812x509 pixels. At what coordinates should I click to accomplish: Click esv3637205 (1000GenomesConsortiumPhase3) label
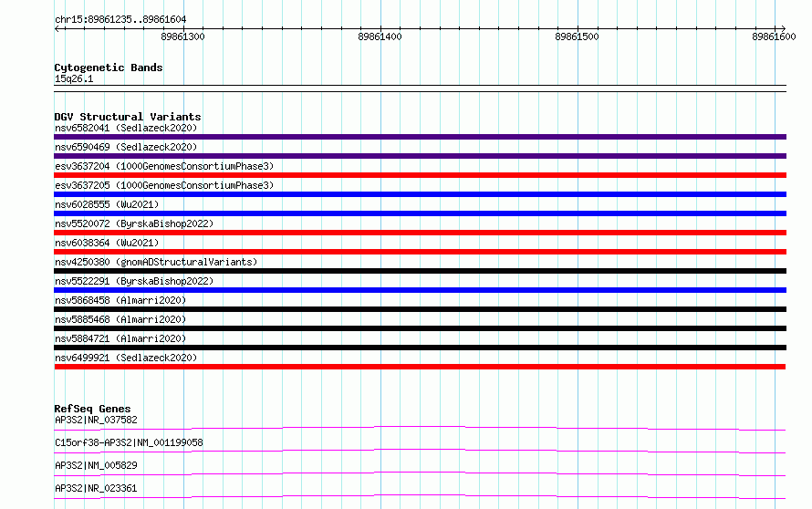pyautogui.click(x=164, y=185)
